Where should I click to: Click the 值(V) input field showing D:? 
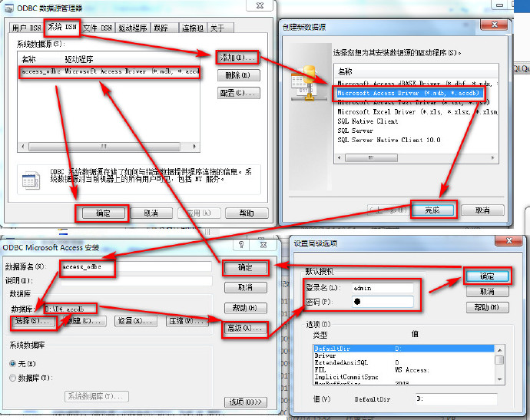(455, 399)
